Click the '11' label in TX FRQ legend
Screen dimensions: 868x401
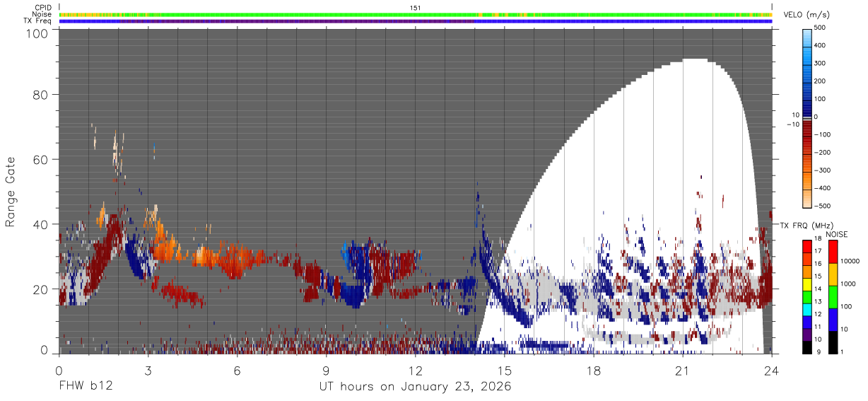tap(819, 327)
